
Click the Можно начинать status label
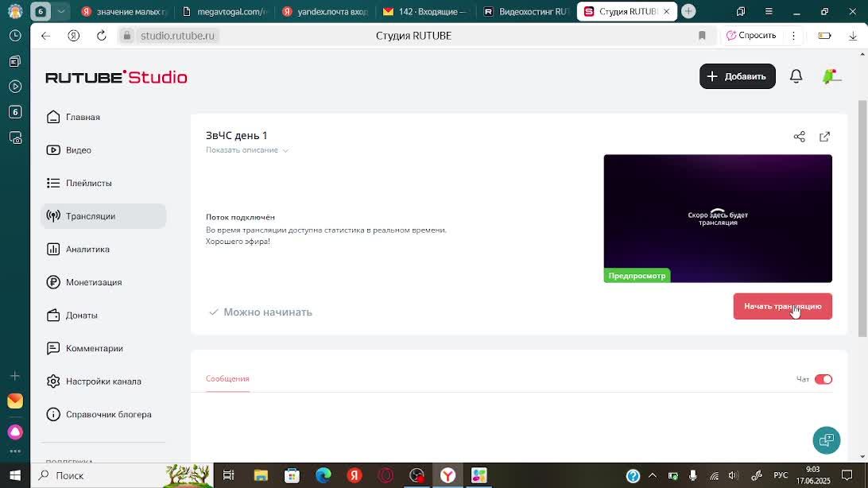[260, 312]
